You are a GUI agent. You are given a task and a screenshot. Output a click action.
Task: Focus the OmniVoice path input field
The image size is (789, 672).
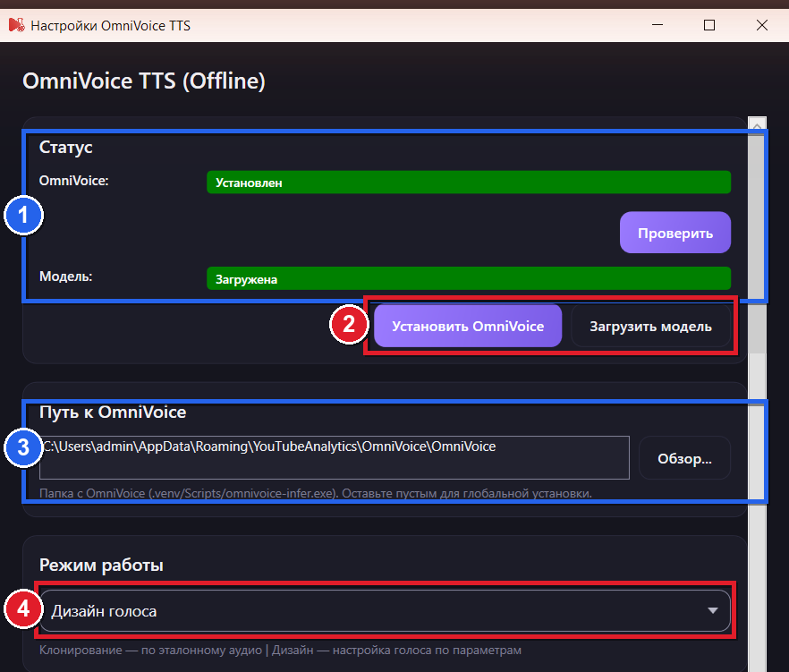click(x=335, y=457)
